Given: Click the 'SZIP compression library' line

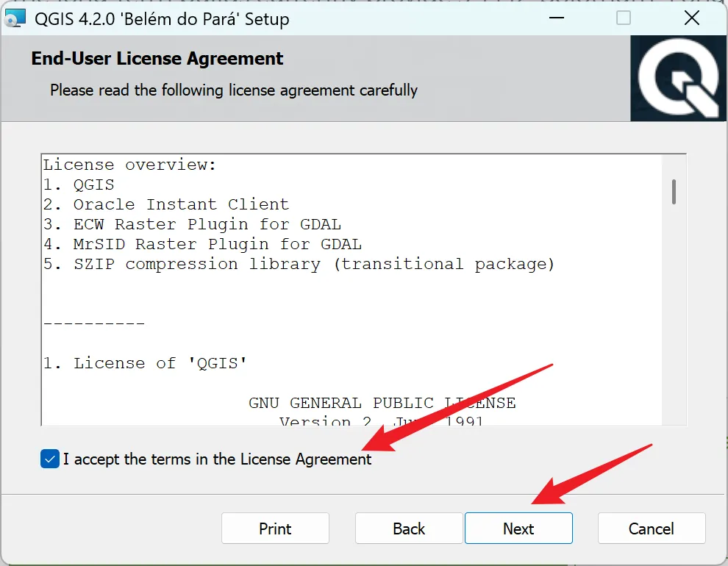Looking at the screenshot, I should coord(299,264).
